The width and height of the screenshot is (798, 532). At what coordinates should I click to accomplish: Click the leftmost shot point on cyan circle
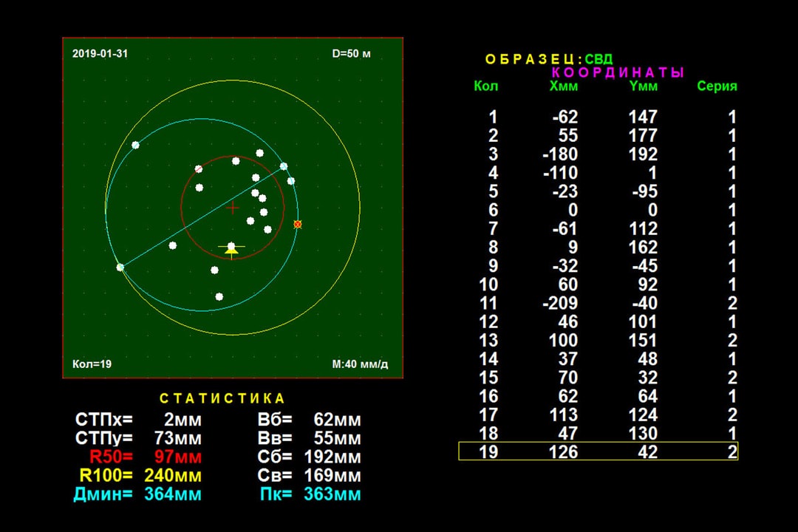point(120,266)
